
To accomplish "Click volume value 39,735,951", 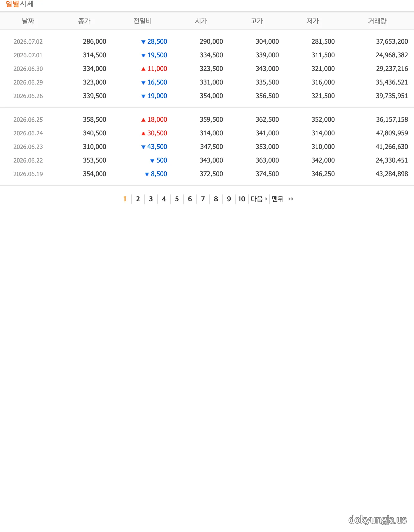I will (392, 96).
